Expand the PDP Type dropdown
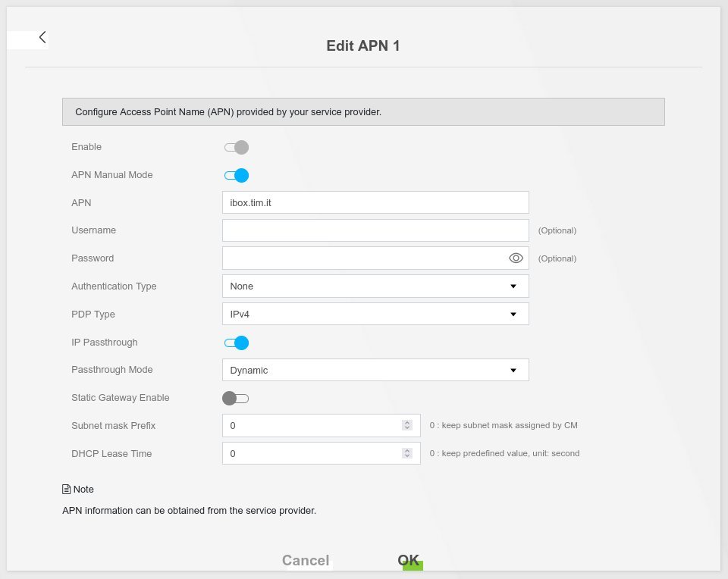Screen dimensions: 728x579 tap(375, 315)
